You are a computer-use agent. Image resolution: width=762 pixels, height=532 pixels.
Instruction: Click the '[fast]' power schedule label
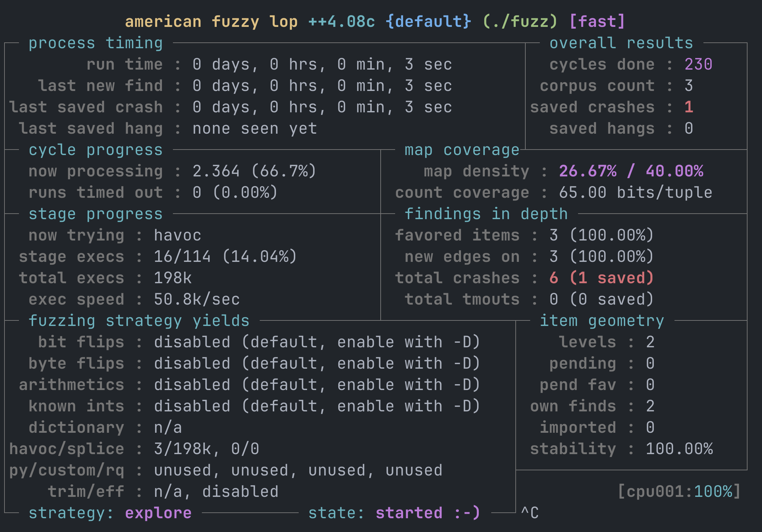point(597,22)
